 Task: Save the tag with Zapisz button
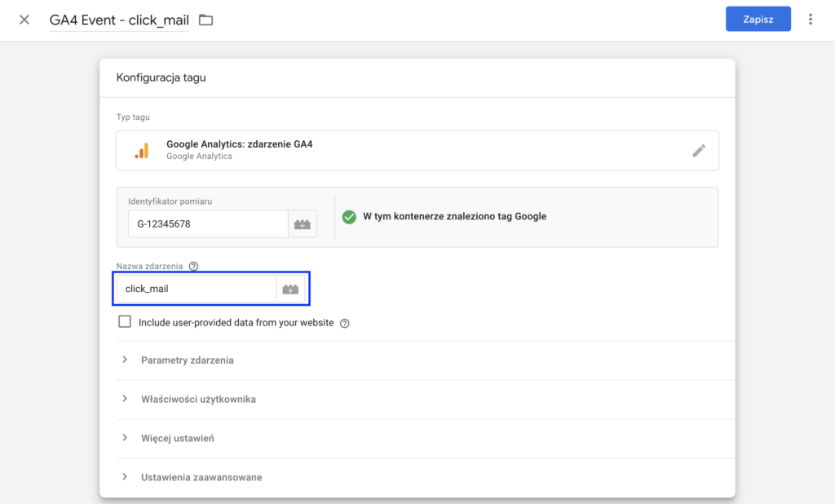pos(758,20)
